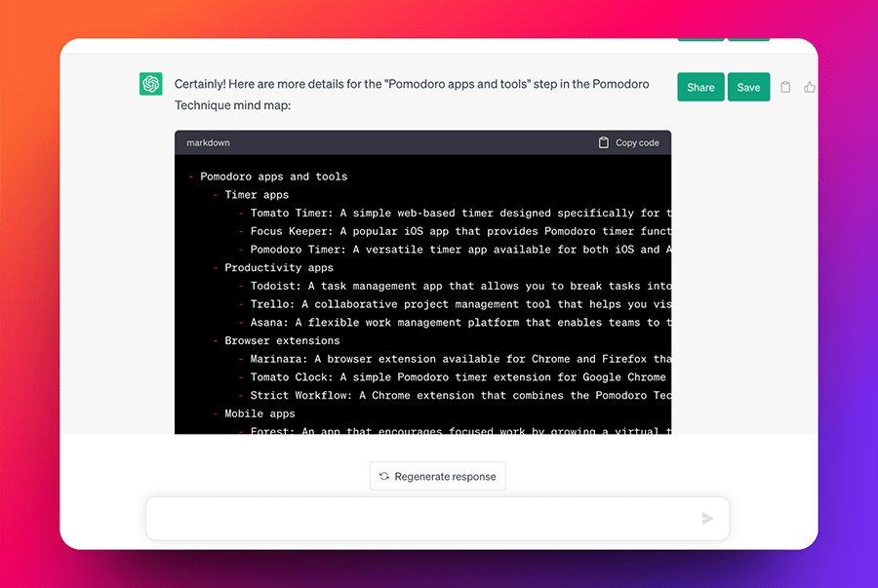This screenshot has width=878, height=588.
Task: Click the ChatGPT logo avatar
Action: [150, 85]
